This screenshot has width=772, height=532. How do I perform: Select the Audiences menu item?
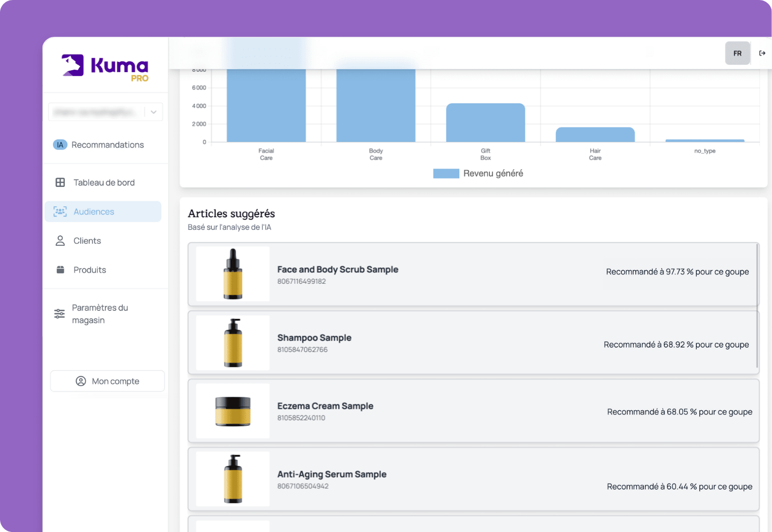[x=103, y=212]
